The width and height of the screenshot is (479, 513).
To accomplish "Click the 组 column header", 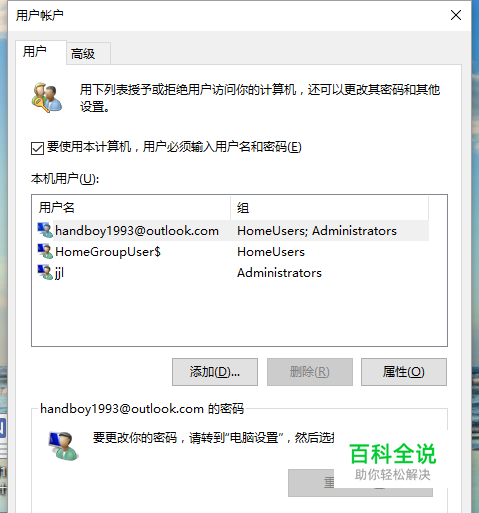I will [x=329, y=208].
